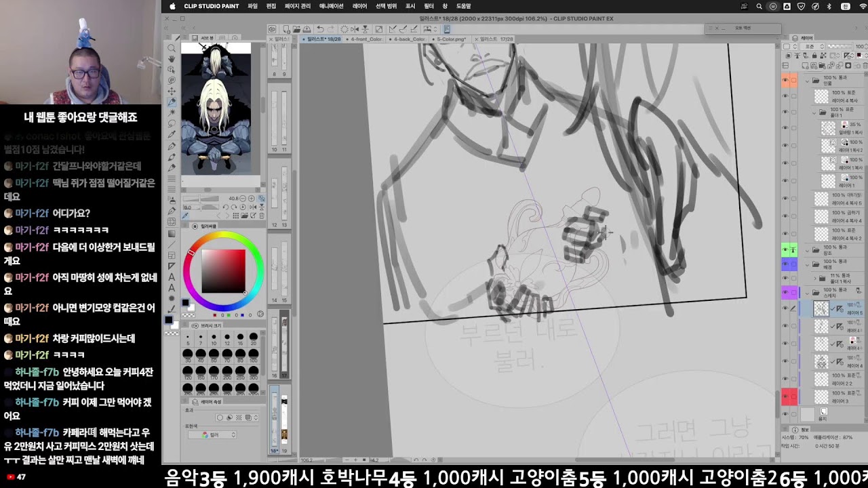Open the Apple menu
Screen dimensions: 868x488
[x=172, y=6]
